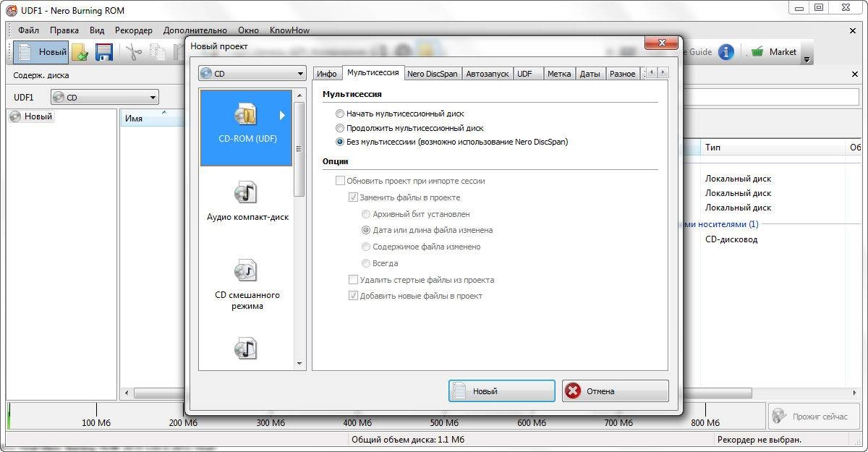Select Начать мультисессионный диск radio button
The height and width of the screenshot is (452, 868).
pos(340,114)
